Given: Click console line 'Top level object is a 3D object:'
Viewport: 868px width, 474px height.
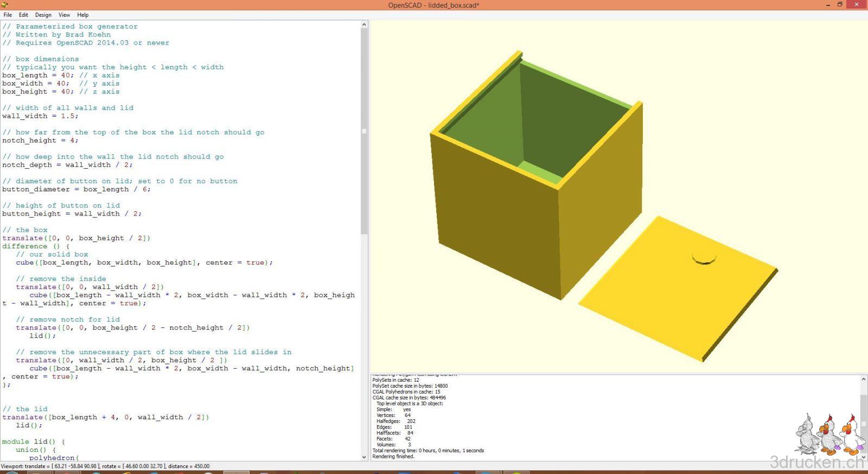Looking at the screenshot, I should click(410, 403).
